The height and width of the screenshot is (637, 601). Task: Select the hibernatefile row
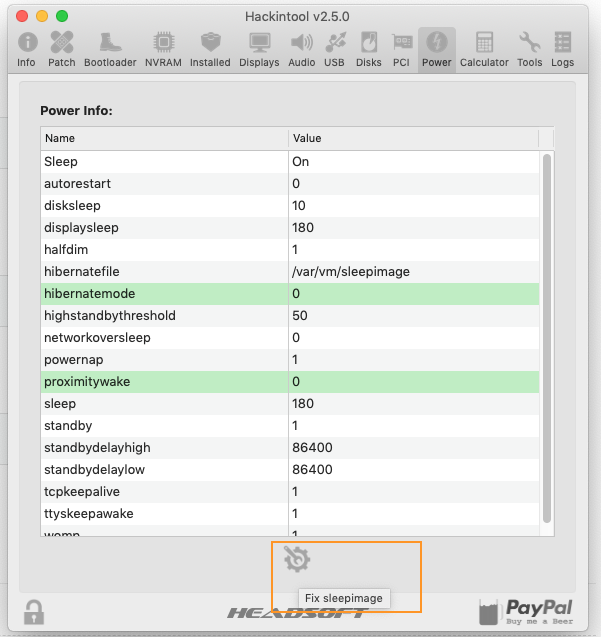coord(290,272)
